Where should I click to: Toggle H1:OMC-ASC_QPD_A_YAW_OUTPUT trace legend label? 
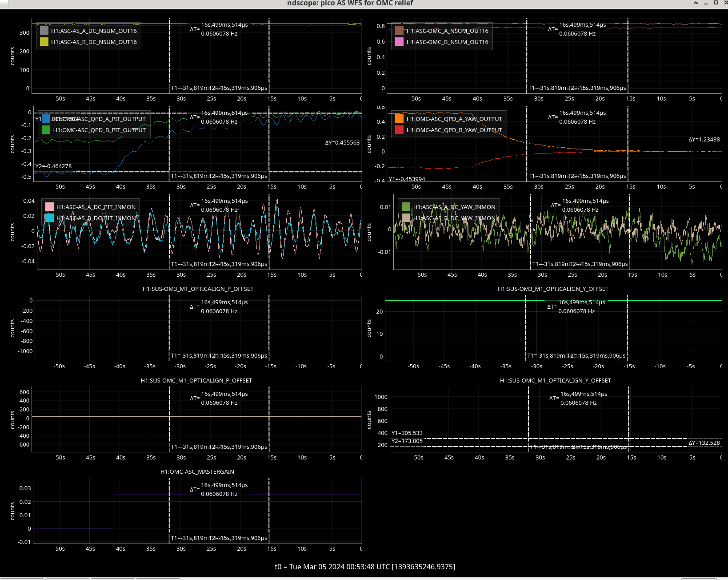tap(454, 119)
